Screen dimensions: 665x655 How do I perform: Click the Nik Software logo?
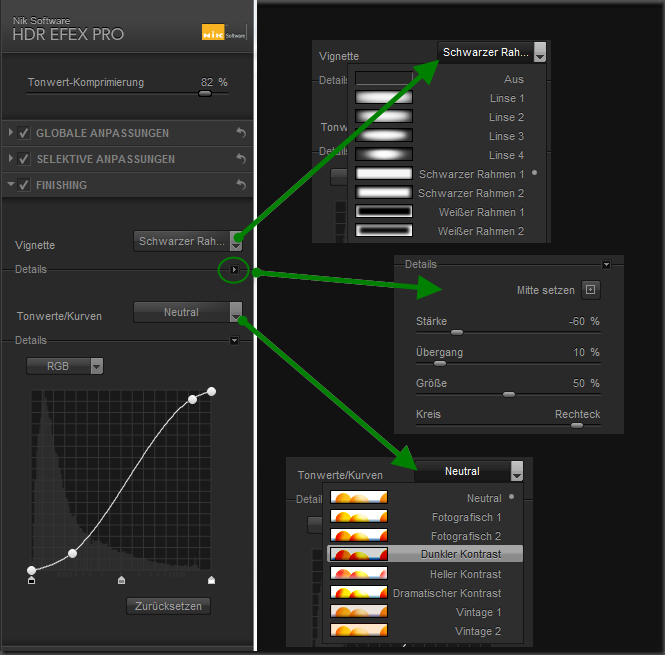(224, 32)
